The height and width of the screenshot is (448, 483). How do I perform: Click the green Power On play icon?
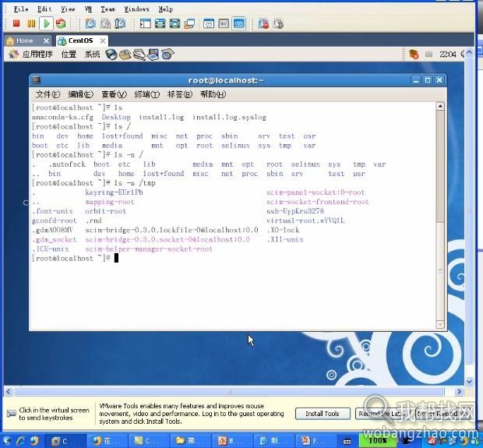47,23
